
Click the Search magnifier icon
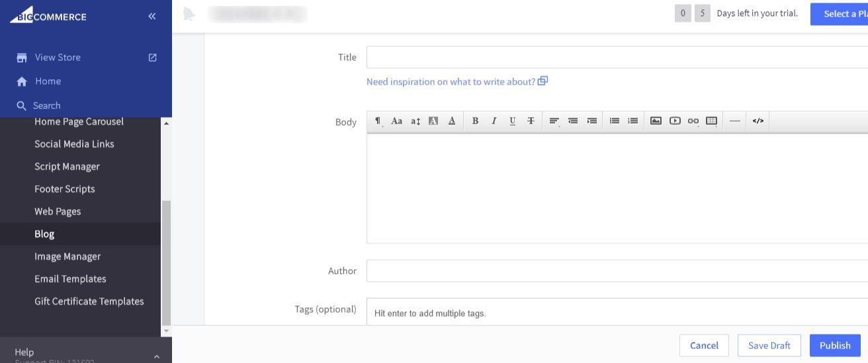click(x=22, y=105)
